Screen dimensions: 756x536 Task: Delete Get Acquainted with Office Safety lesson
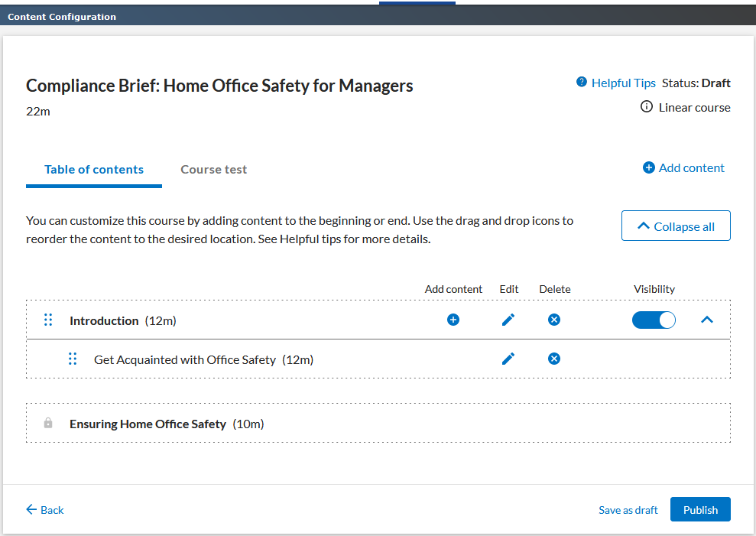(554, 359)
